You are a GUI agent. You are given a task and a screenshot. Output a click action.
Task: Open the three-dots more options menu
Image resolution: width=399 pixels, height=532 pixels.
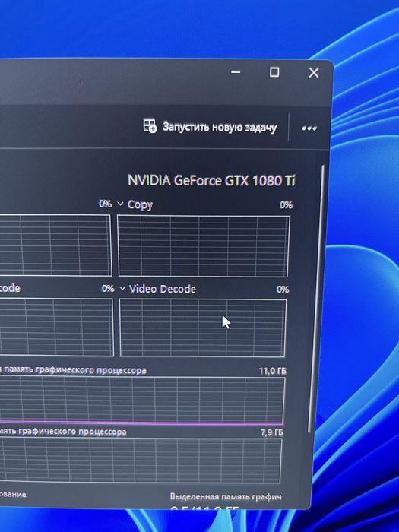click(309, 128)
